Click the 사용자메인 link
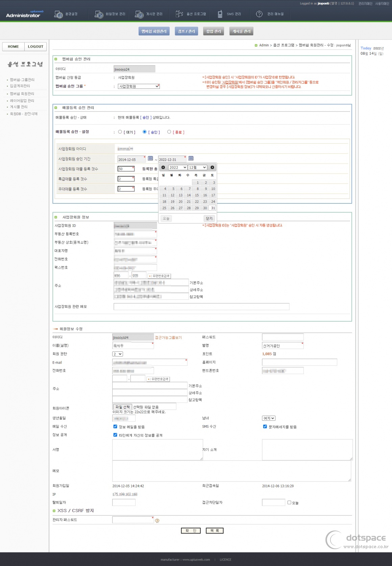The image size is (392, 566). (x=382, y=4)
